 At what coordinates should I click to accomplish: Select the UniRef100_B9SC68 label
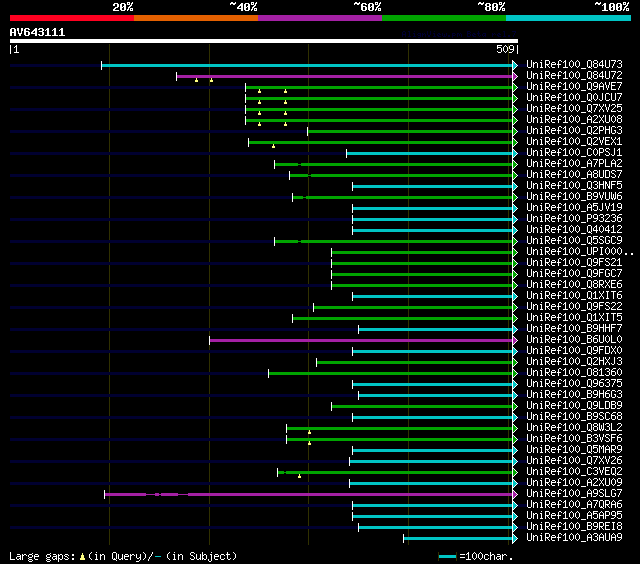(574, 417)
